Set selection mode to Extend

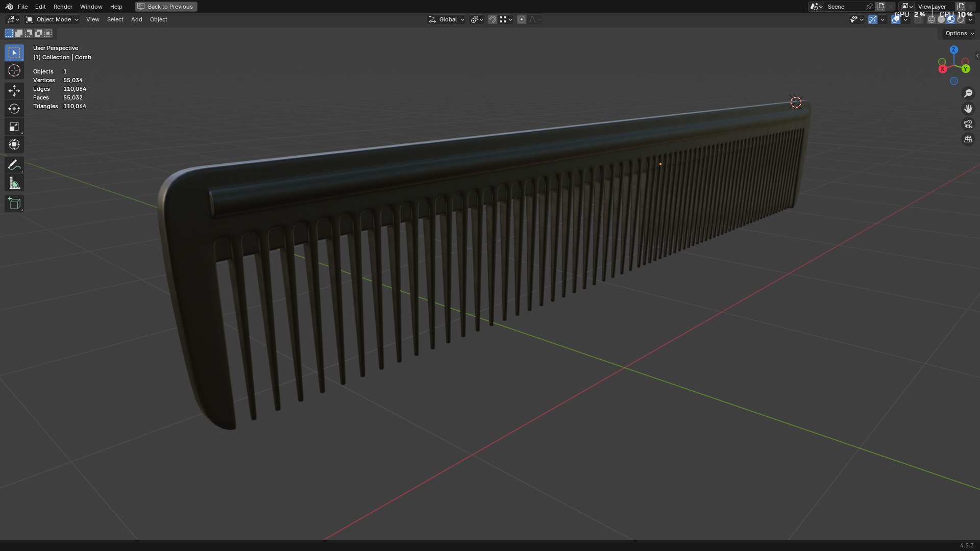(19, 33)
